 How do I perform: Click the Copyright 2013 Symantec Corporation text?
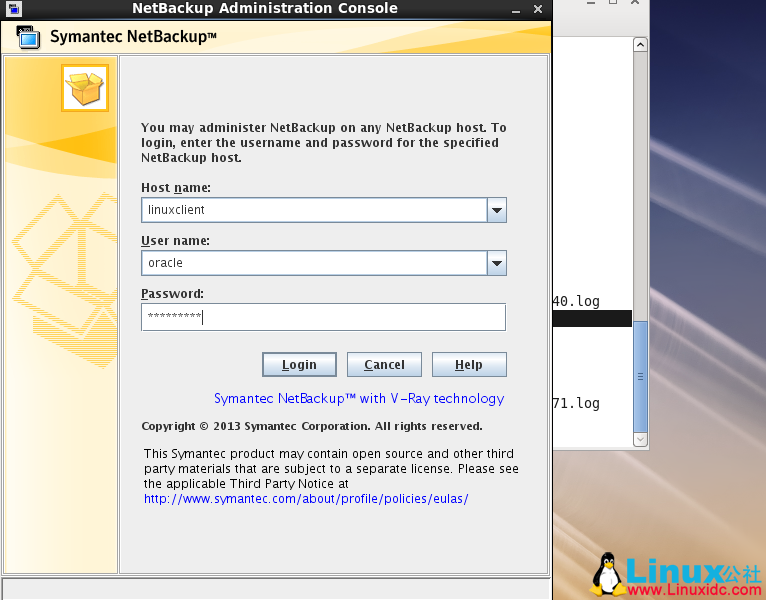(x=312, y=426)
